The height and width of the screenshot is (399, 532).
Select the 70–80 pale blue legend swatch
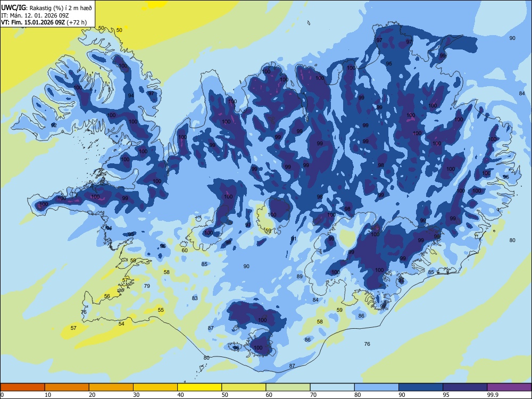pos(332,387)
